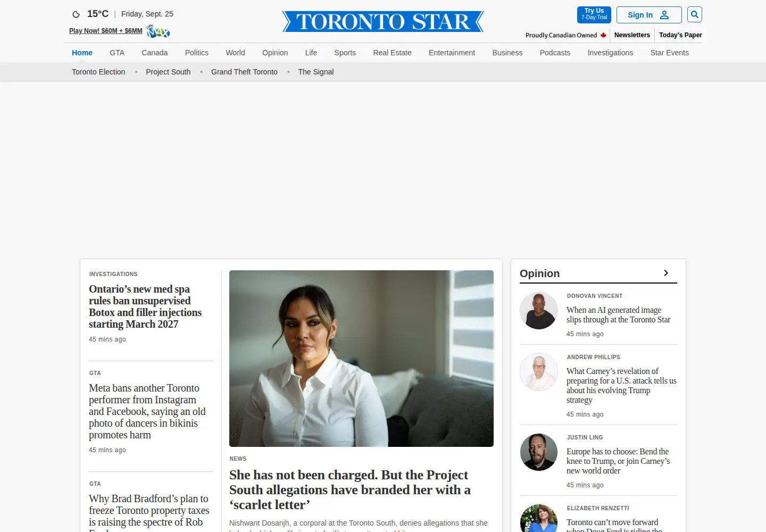The height and width of the screenshot is (532, 766).
Task: Read the Ontario med spa rules headline
Action: 145,306
